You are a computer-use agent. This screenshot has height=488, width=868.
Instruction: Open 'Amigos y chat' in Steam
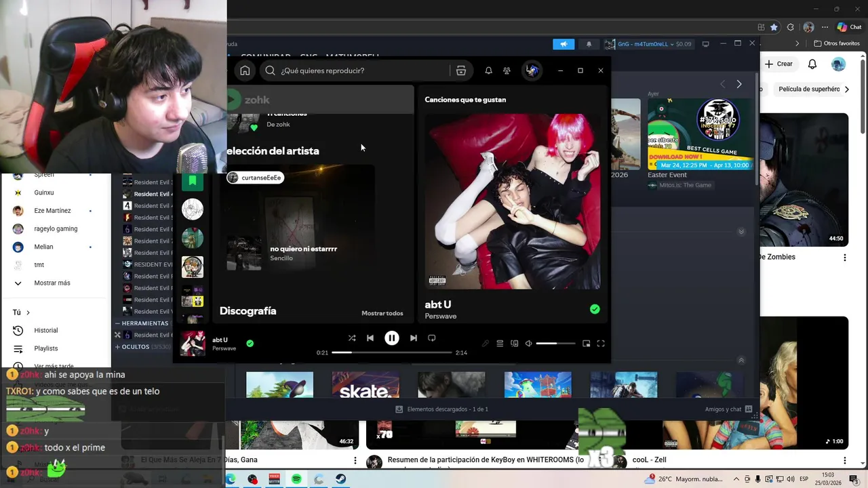point(728,409)
